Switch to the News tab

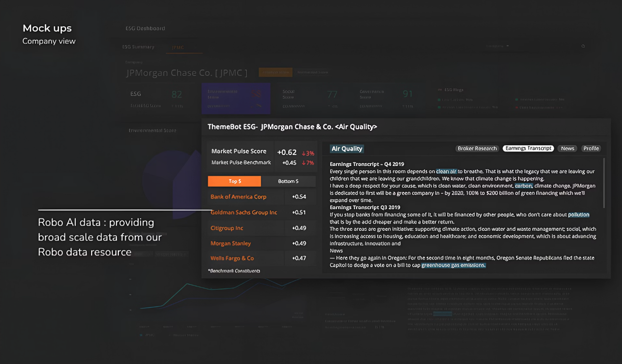[x=567, y=149]
